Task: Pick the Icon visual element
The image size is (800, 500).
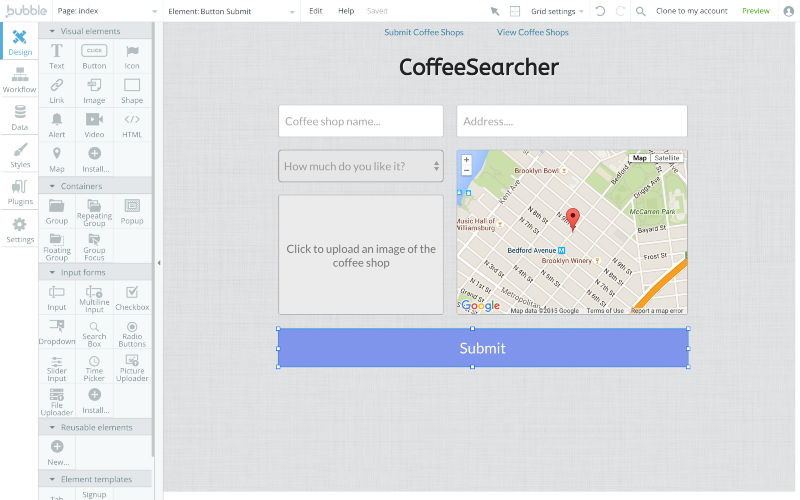Action: (132, 56)
